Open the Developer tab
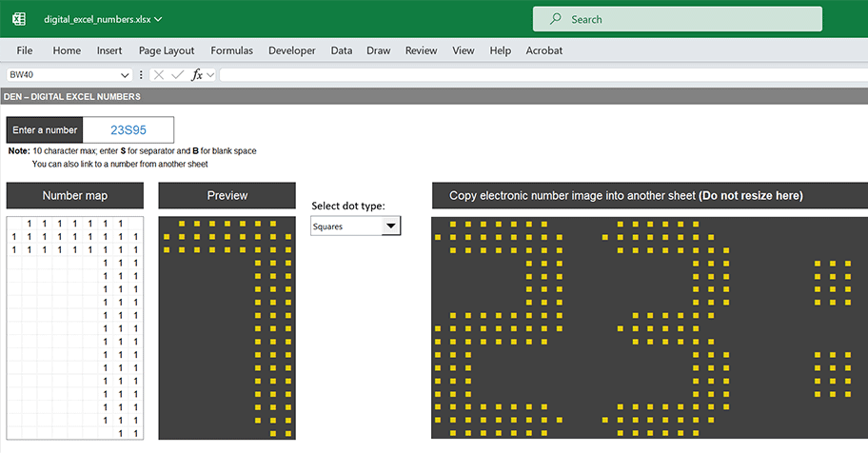Screen dimensions: 868x453 (292, 50)
